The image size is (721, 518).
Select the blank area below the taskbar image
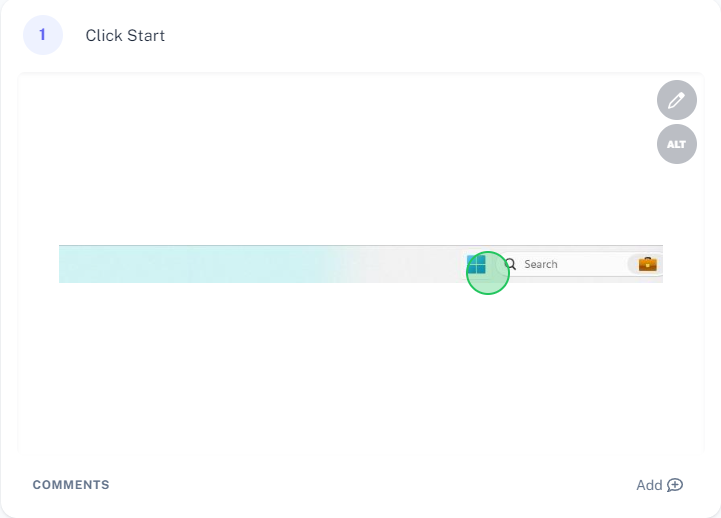361,368
